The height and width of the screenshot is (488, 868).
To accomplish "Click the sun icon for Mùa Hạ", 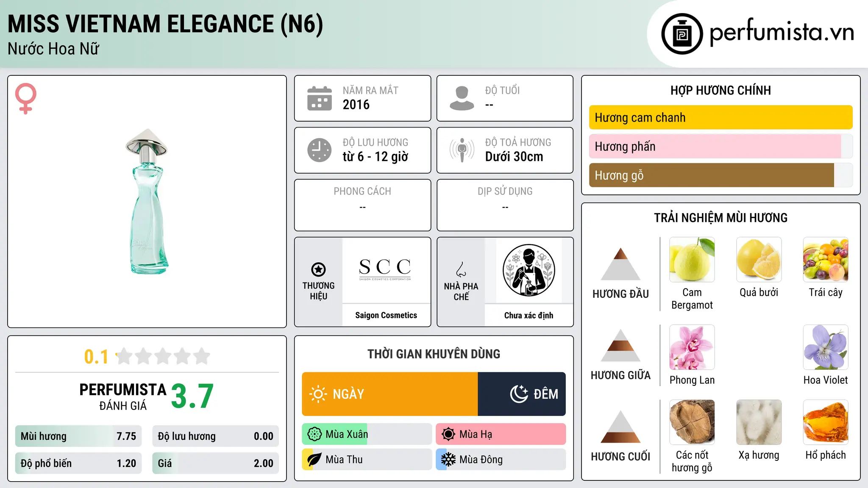I will [448, 434].
